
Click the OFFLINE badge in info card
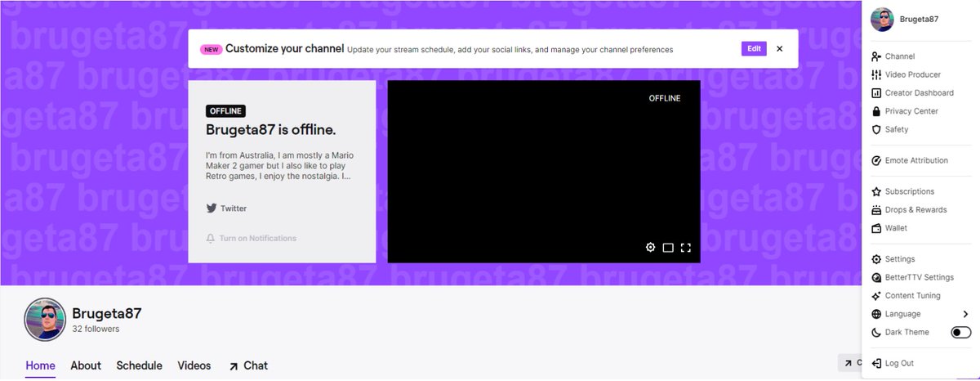(x=225, y=111)
